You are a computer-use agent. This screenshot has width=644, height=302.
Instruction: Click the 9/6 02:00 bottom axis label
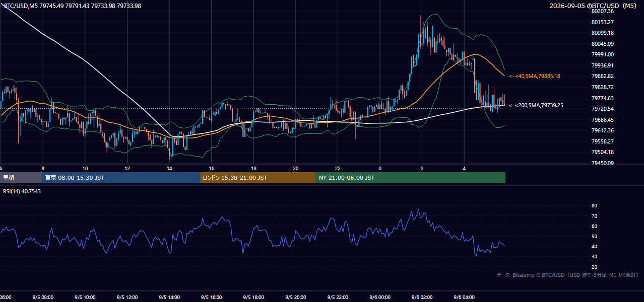pos(422,297)
